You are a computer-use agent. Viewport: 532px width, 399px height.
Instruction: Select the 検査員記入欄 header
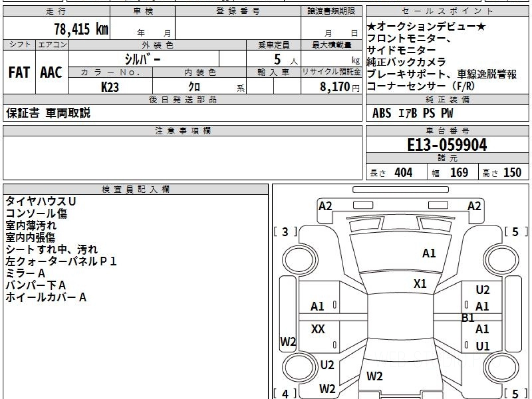[x=136, y=189]
